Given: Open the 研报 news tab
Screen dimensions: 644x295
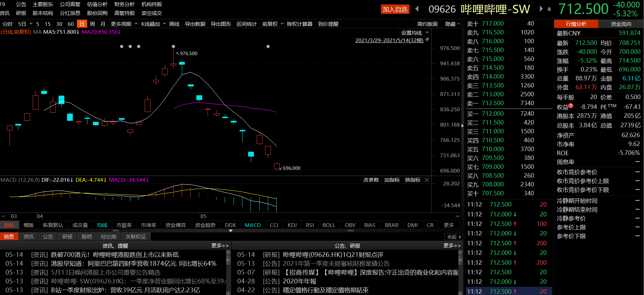Looking at the screenshot, I should tap(67, 236).
